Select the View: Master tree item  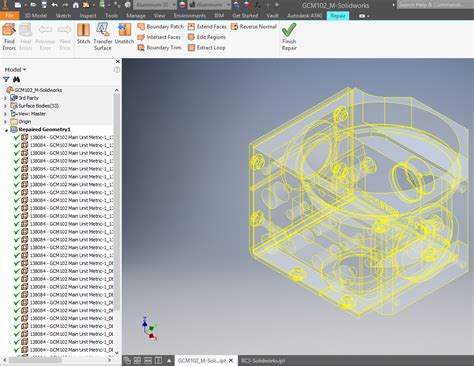32,114
